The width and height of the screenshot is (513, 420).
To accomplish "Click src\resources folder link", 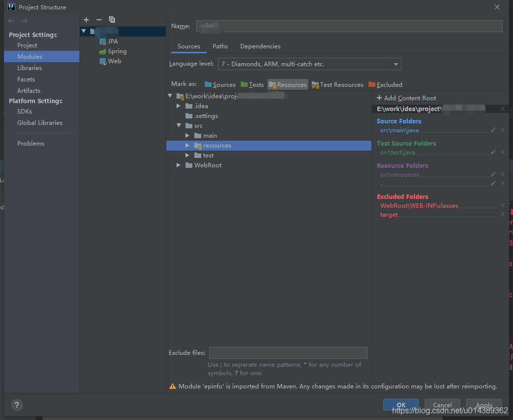I will point(400,175).
